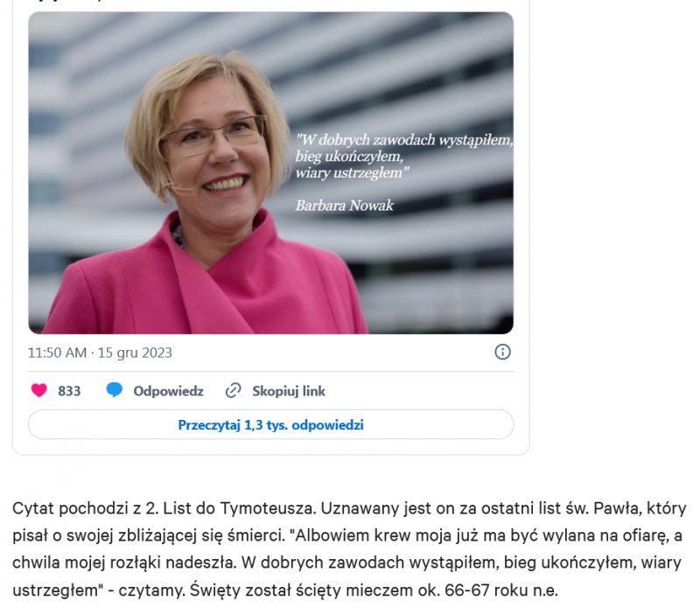Open the embedded tweet photo
Viewport: 700px width, 608px height.
tap(270, 173)
